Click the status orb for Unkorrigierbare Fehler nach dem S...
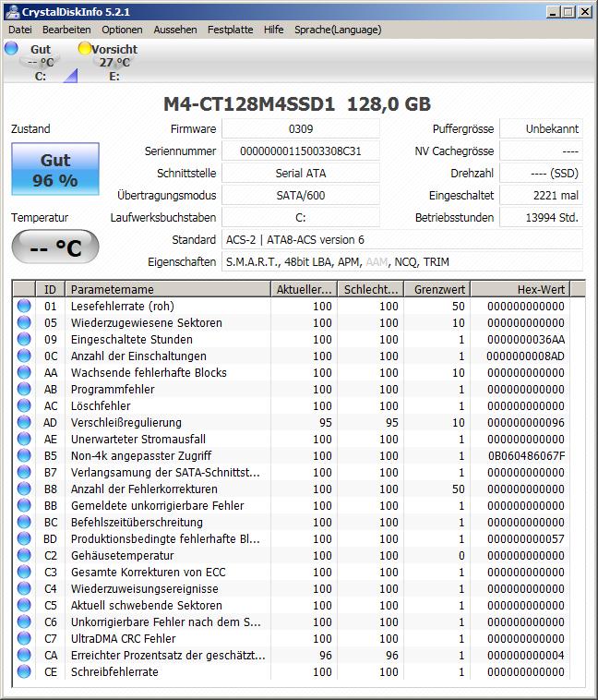598x700 pixels. 24,622
